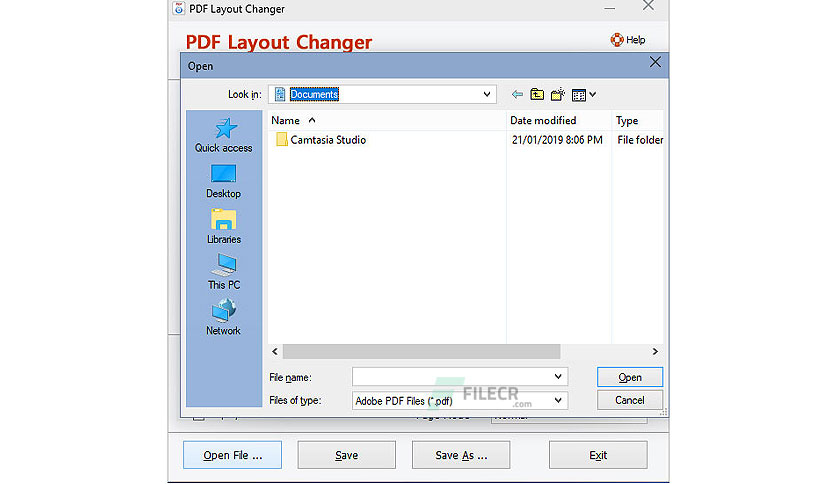Click the Save button
836x484 pixels.
[x=347, y=455]
